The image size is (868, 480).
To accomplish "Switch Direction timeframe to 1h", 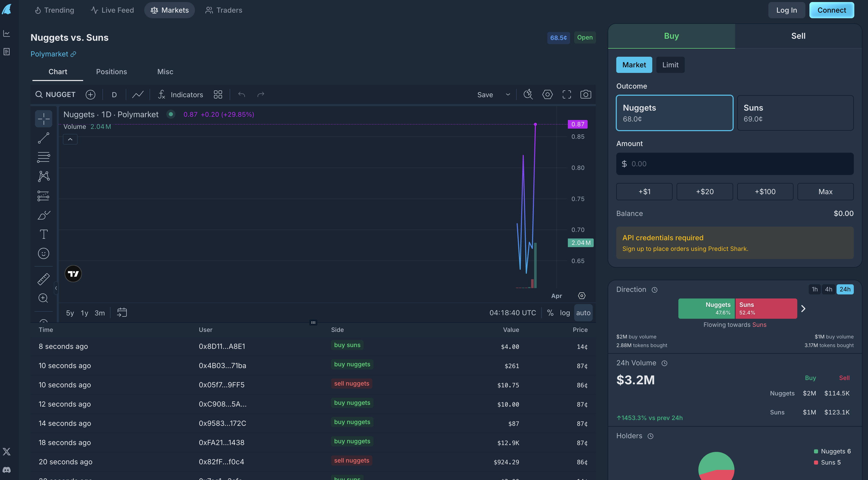I will point(815,289).
